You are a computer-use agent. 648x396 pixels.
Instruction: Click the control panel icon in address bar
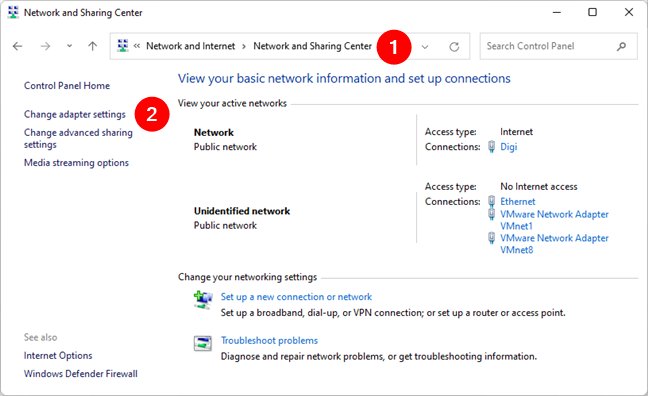coord(123,46)
